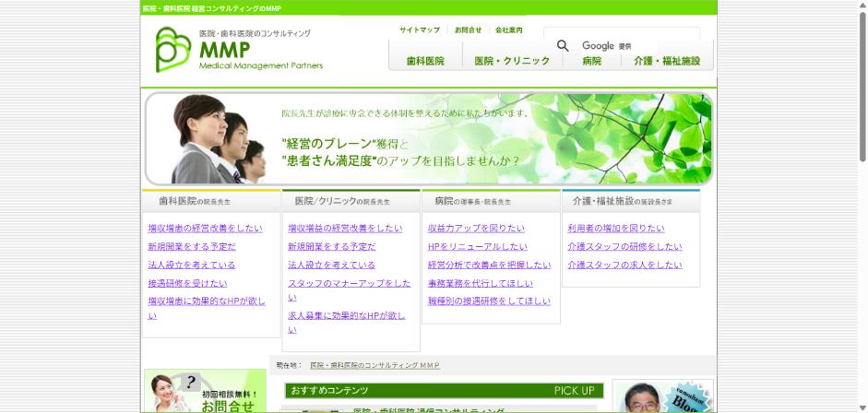The height and width of the screenshot is (413, 868).
Task: Open 介護スタッフの研修をしたい link
Action: pos(625,246)
